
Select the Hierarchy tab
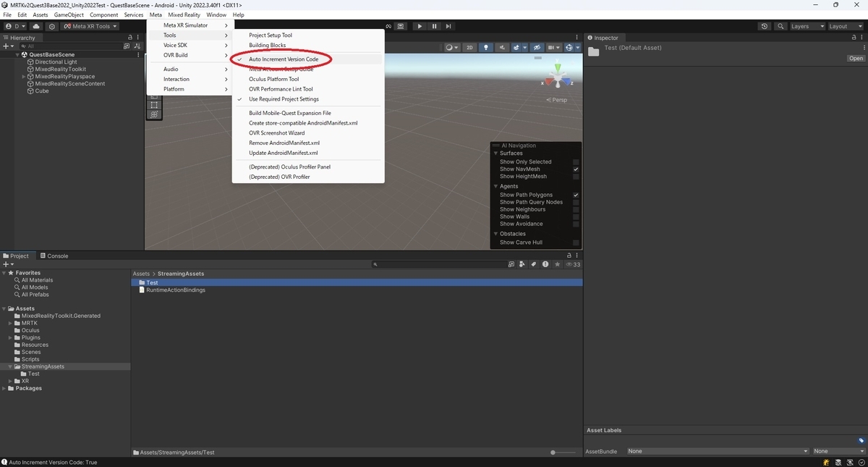click(20, 38)
